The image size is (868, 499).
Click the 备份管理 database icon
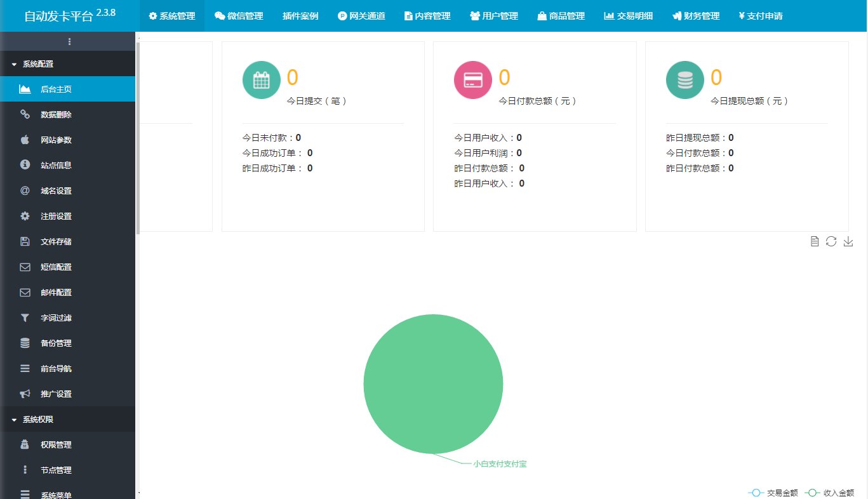[25, 343]
